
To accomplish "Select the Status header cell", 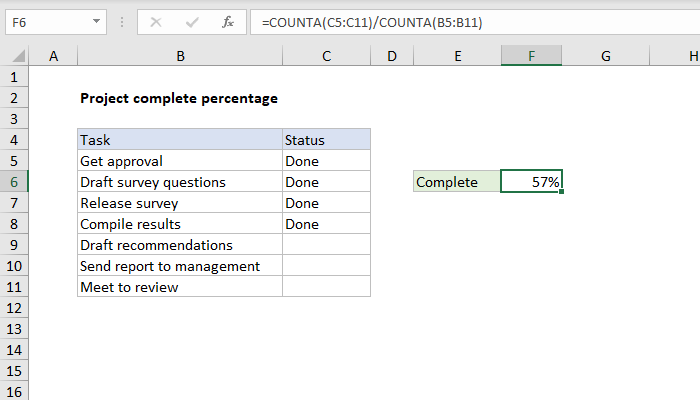I will click(326, 140).
